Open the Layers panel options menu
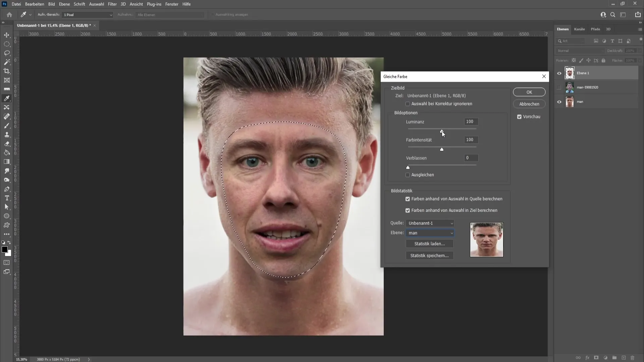The height and width of the screenshot is (362, 644). pos(640,29)
